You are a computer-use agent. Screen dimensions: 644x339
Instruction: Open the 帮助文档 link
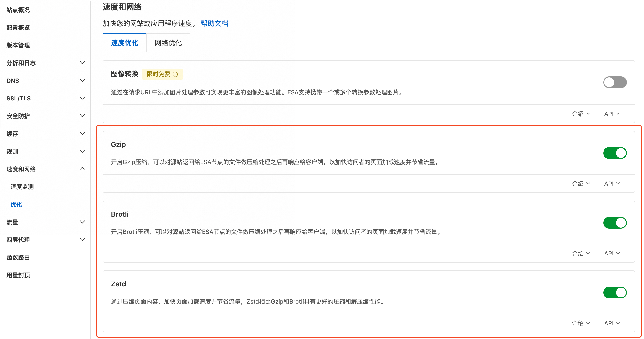tap(214, 23)
